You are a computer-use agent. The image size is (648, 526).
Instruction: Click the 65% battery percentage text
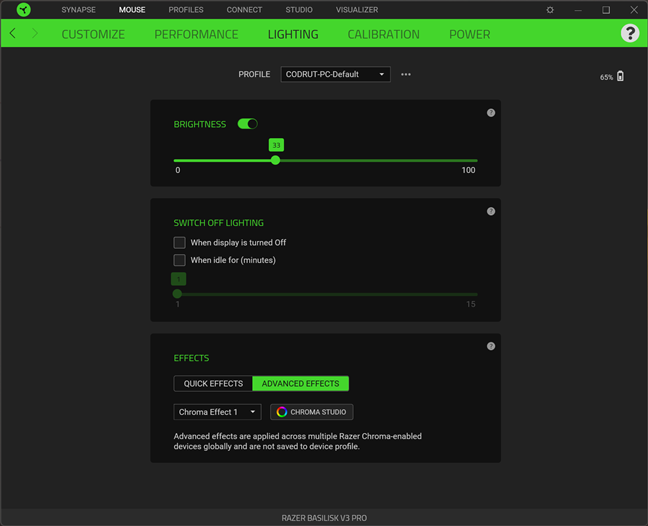point(606,77)
